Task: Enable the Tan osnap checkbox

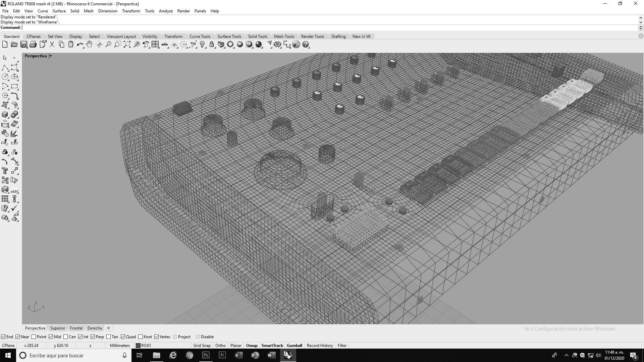Action: pos(108,337)
